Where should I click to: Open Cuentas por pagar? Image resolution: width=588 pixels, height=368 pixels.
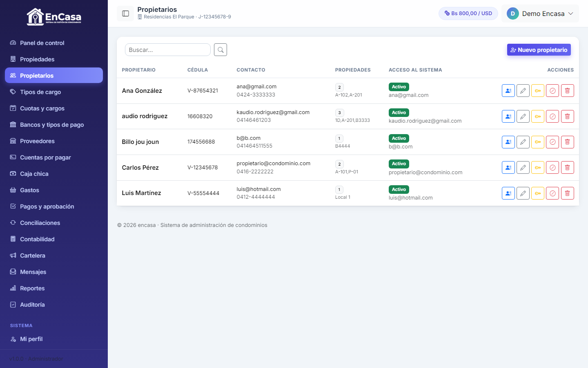click(54, 157)
